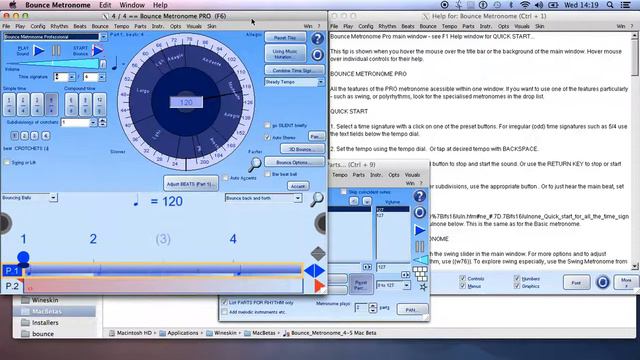Select the 1/4 simple time button
This screenshot has height=360, width=640.
[x=9, y=104]
